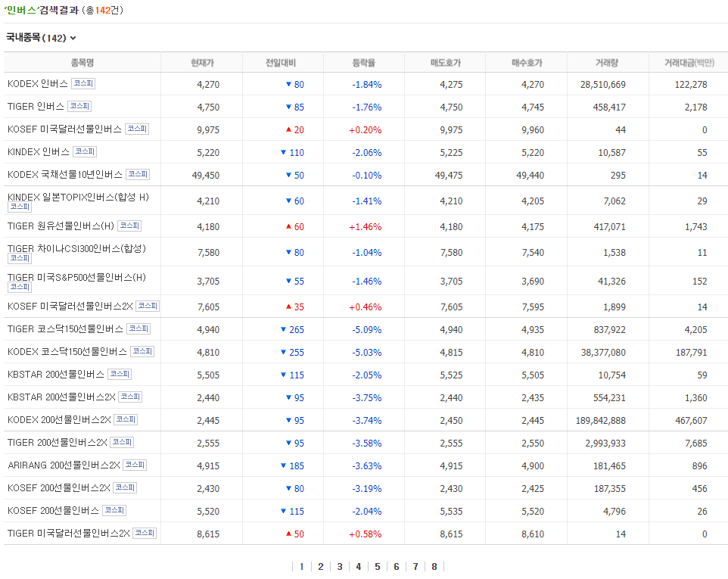Go to results page 5
Screen dimensions: 728x579
[x=378, y=566]
